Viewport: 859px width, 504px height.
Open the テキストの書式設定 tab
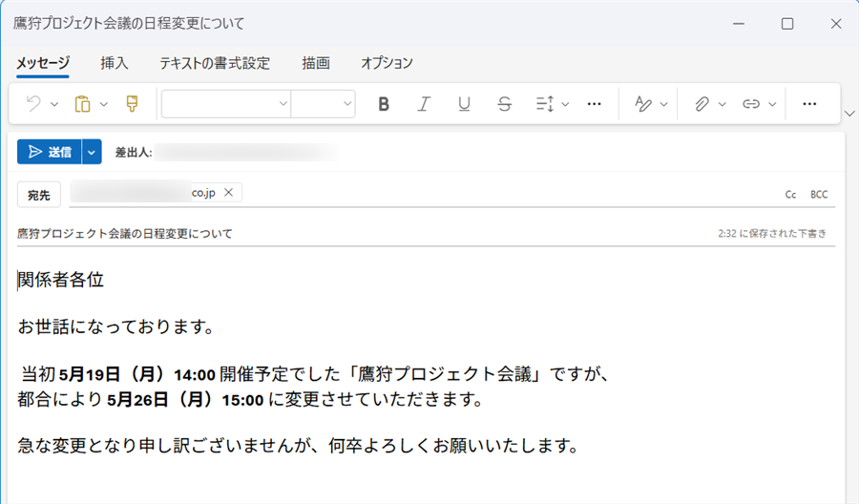tap(215, 63)
